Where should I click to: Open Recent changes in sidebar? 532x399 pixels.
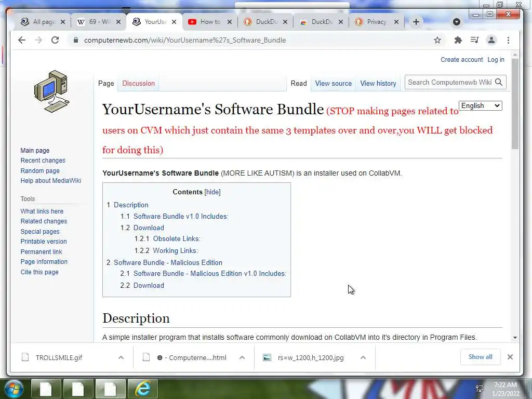pyautogui.click(x=43, y=160)
